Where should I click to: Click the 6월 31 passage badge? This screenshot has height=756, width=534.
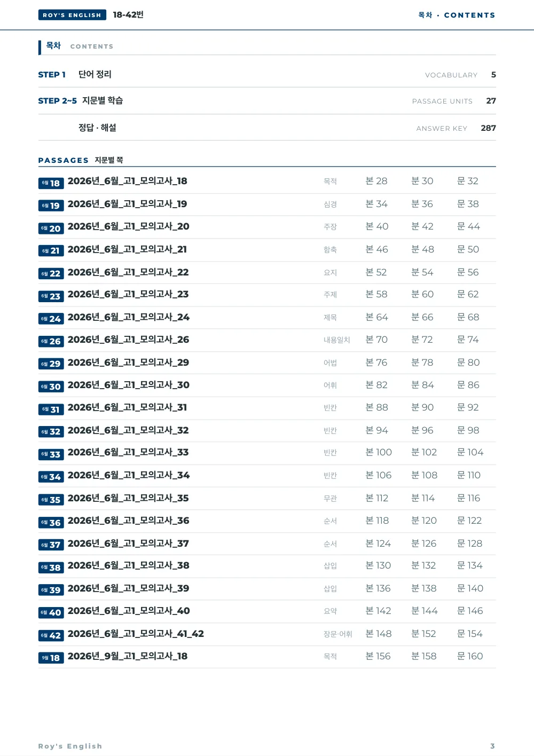(x=51, y=409)
